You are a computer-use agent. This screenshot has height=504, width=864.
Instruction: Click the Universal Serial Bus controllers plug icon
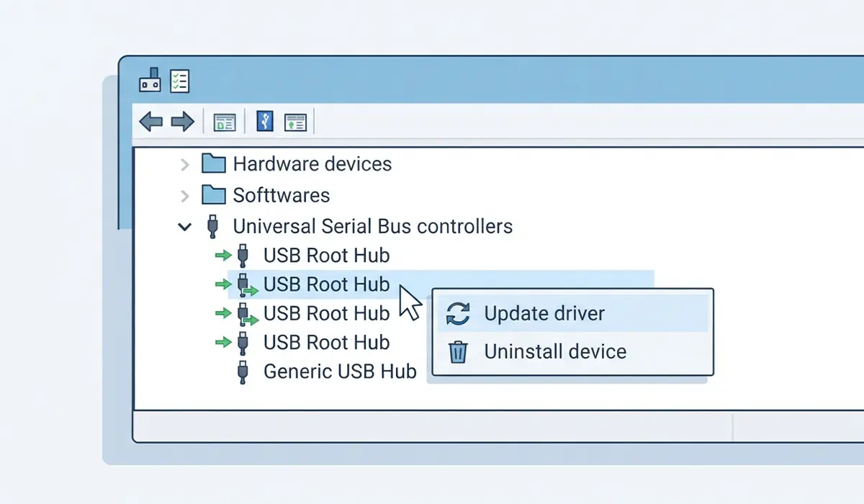[x=212, y=226]
